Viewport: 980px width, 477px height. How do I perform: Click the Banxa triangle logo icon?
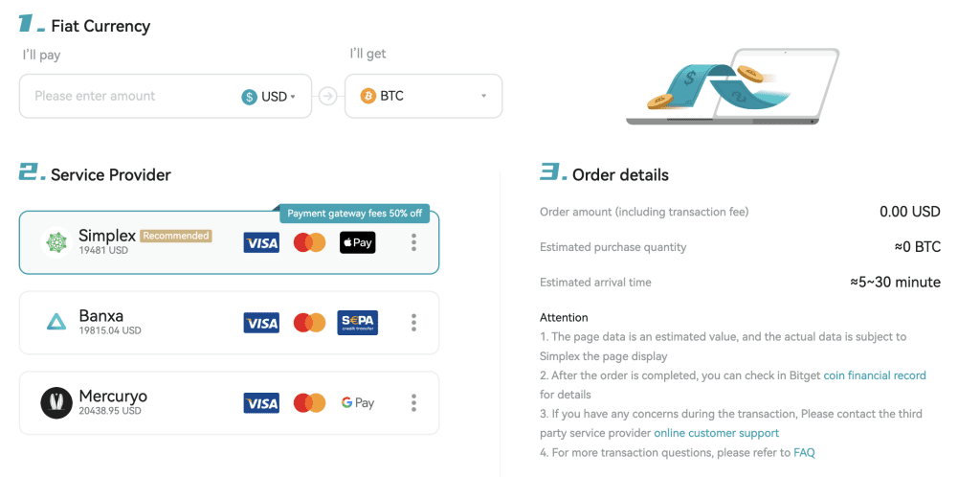pyautogui.click(x=56, y=323)
